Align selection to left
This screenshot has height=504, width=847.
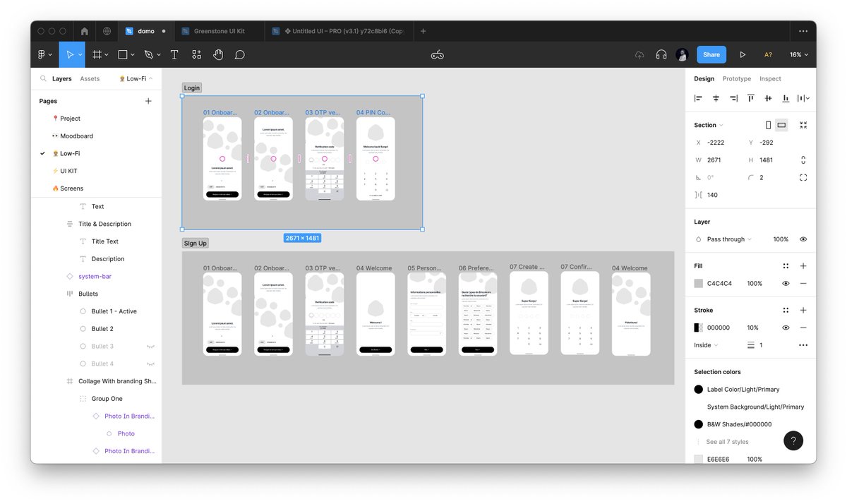pyautogui.click(x=699, y=99)
